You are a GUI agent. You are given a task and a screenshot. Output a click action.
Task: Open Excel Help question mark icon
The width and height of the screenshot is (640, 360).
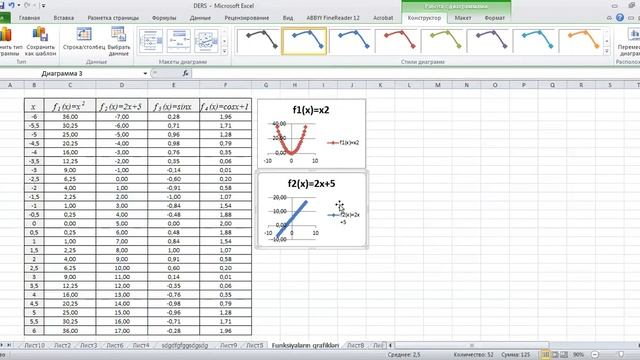pos(620,18)
